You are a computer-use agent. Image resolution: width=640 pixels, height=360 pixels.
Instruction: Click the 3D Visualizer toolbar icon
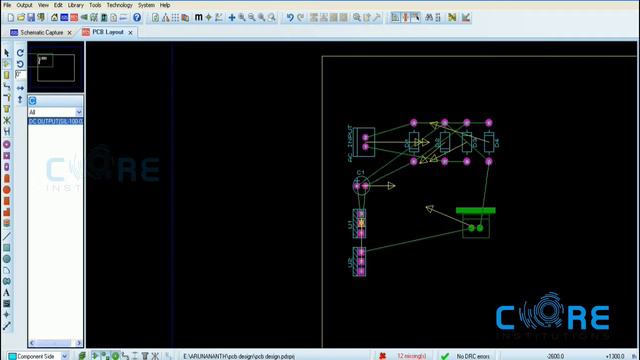click(x=84, y=18)
